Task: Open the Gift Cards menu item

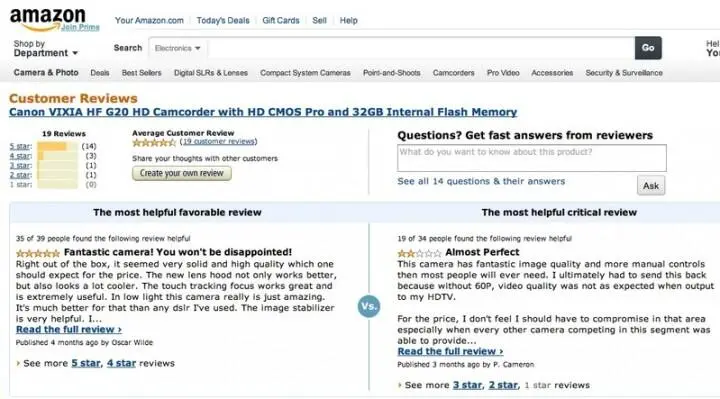Action: 281,20
